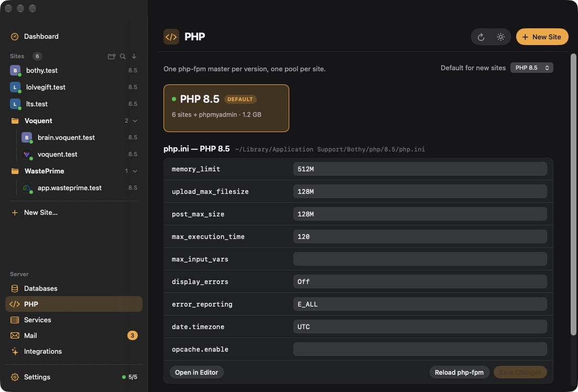Screen dimensions: 578x392
Task: Click the services status indicator 5/5
Action: (130, 377)
